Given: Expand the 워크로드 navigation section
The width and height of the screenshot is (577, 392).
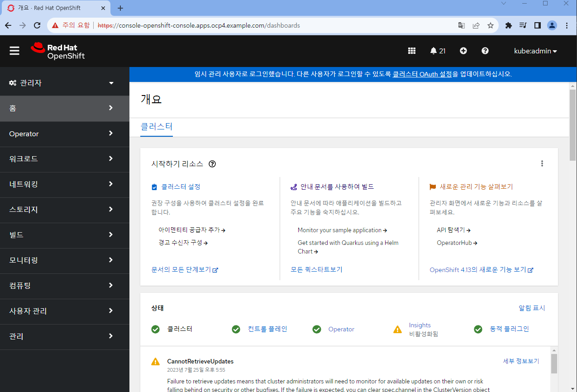Looking at the screenshot, I should click(65, 159).
